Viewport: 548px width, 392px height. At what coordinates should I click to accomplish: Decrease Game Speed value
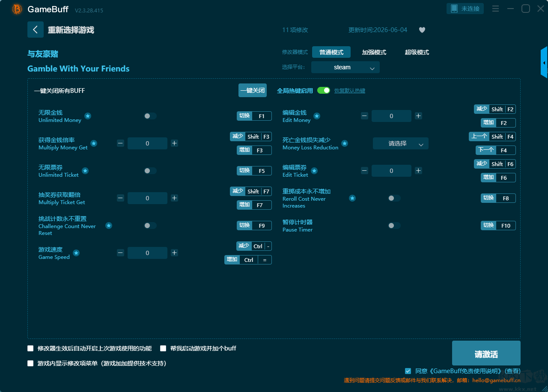[120, 253]
